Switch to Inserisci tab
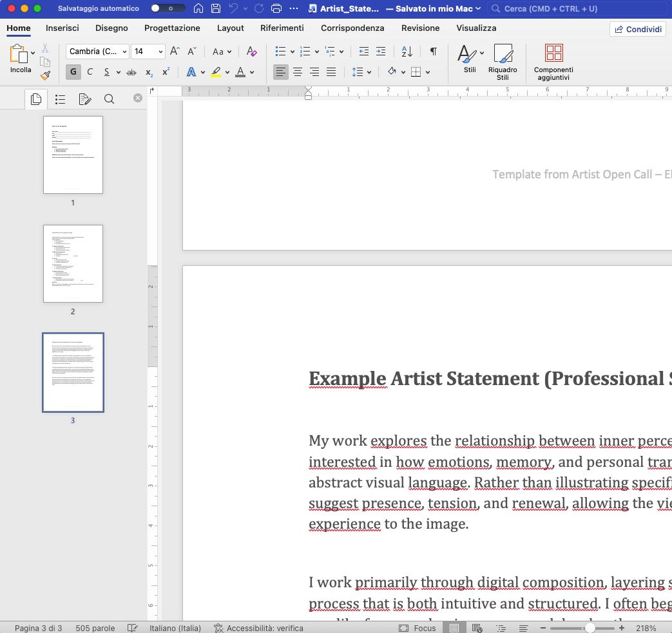The width and height of the screenshot is (672, 633). tap(62, 28)
